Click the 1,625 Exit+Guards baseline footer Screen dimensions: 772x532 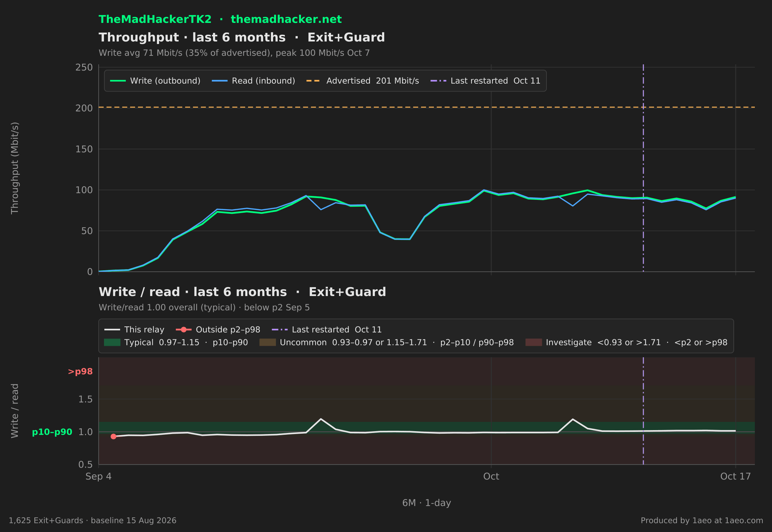(93, 521)
